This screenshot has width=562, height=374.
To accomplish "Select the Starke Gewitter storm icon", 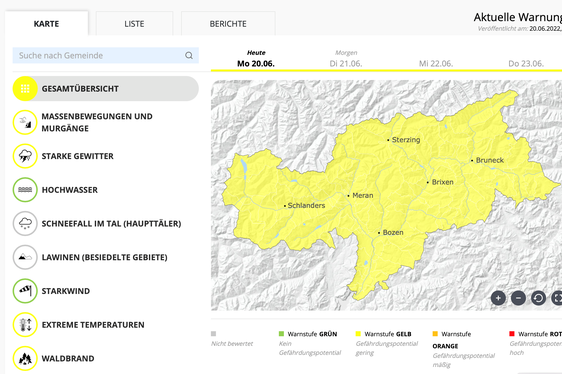I will [x=25, y=156].
